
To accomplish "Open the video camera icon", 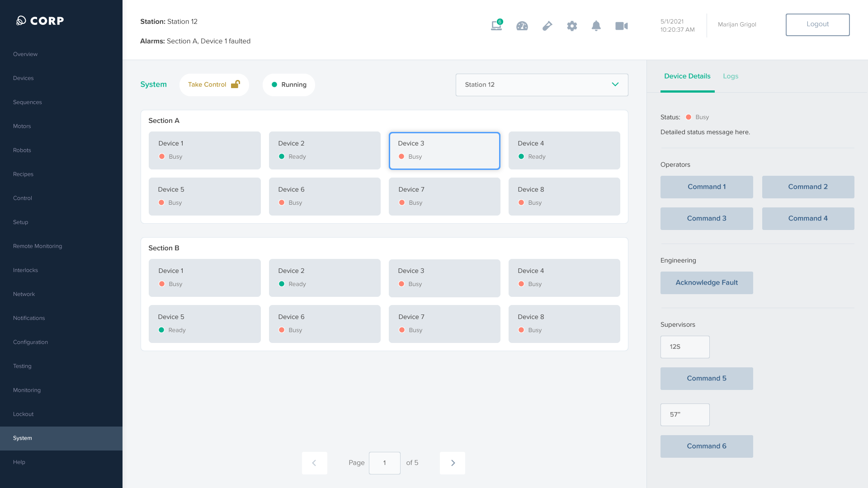I will 622,26.
